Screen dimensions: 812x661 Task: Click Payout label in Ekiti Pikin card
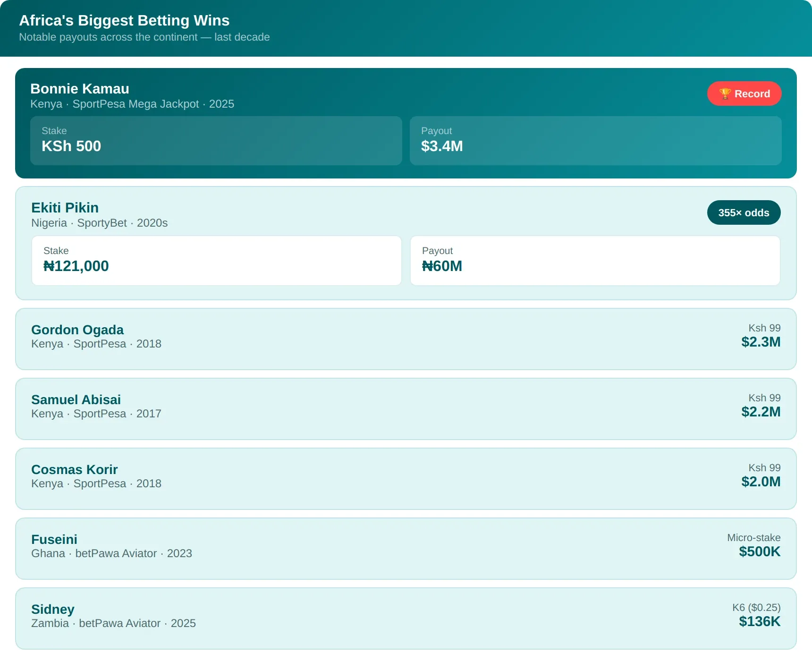438,251
